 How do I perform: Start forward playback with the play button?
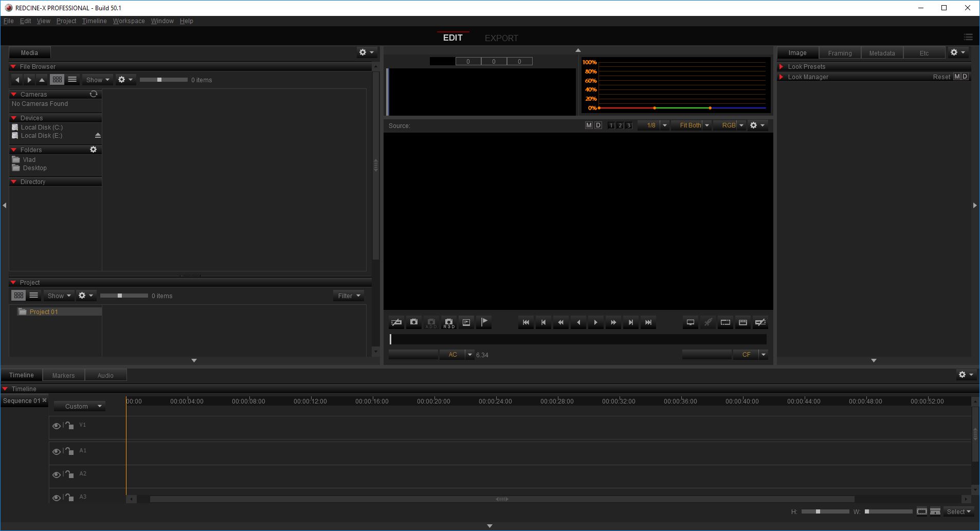[596, 322]
